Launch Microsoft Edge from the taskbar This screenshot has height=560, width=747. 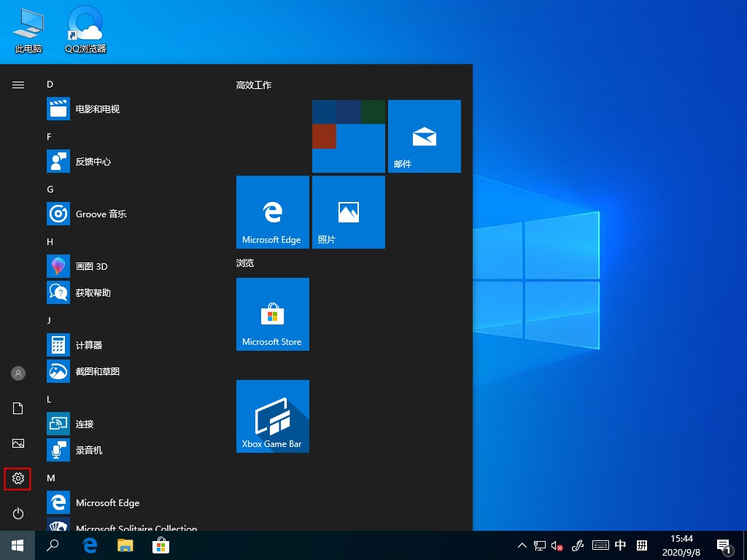coord(90,545)
